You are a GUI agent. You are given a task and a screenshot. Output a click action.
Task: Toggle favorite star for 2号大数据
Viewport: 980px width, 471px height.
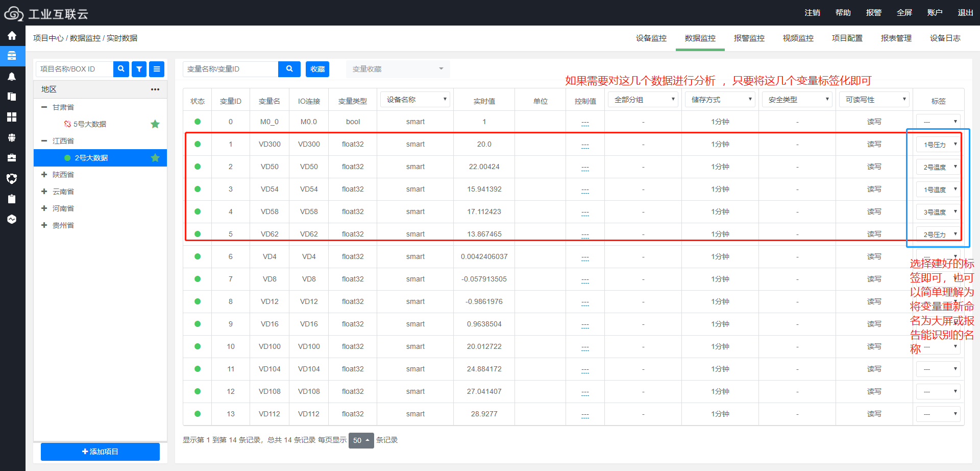click(x=155, y=158)
